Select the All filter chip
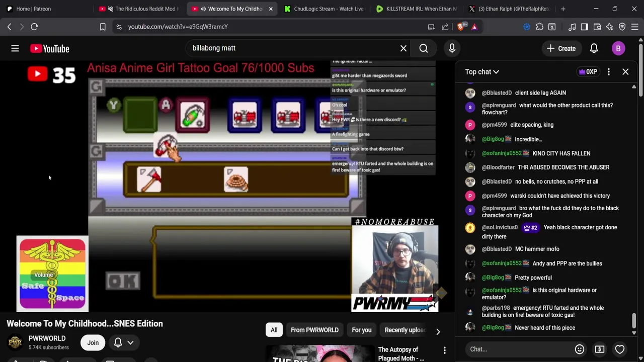 click(x=274, y=330)
